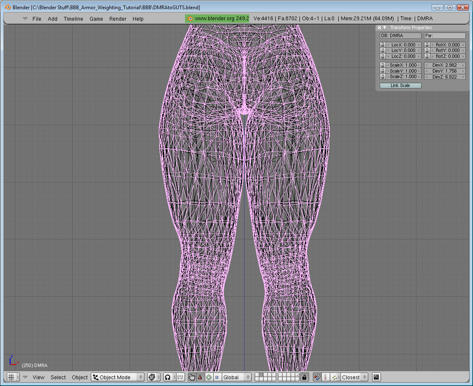The height and width of the screenshot is (386, 473).
Task: Toggle move object centers only button
Action: (180, 377)
